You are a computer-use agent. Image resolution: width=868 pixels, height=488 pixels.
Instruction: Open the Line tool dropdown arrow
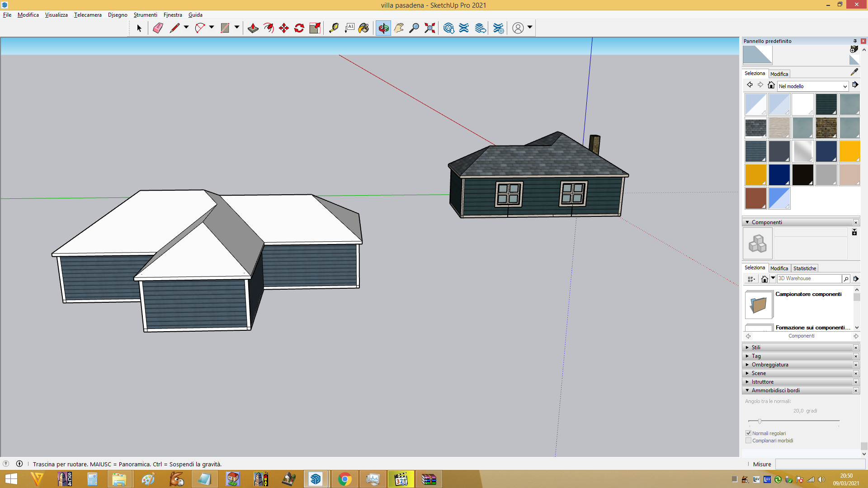coord(186,28)
